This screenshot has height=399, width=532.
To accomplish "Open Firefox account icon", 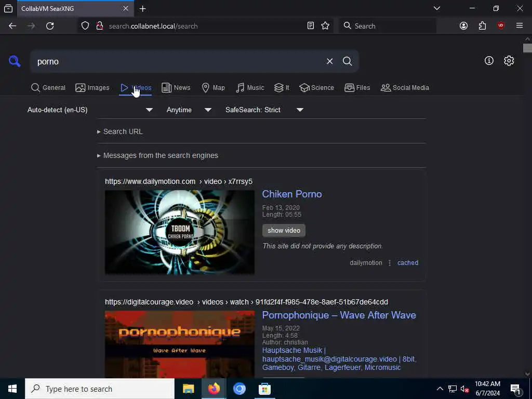I will pos(463,26).
